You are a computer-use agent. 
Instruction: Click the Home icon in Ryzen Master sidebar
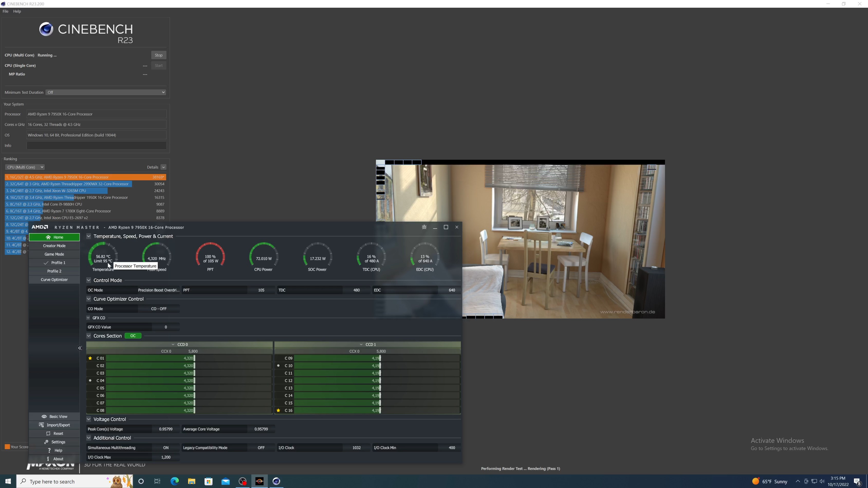(x=48, y=237)
